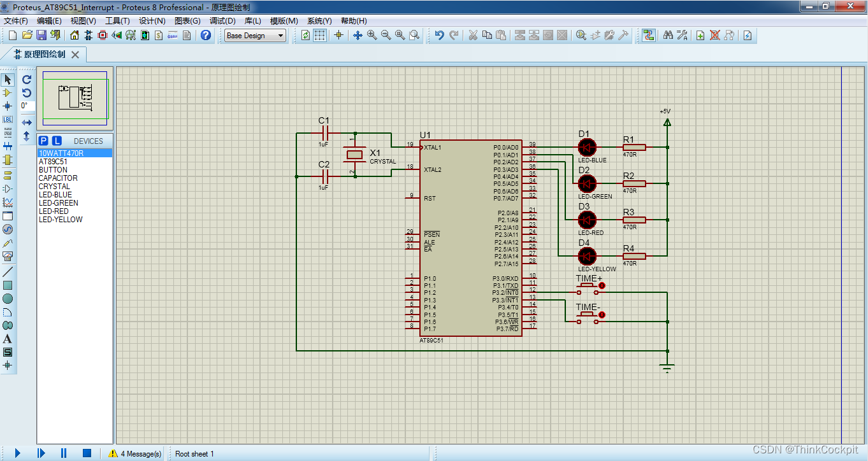
Task: Click the Y-Mirror vertical flip icon
Action: (x=27, y=136)
